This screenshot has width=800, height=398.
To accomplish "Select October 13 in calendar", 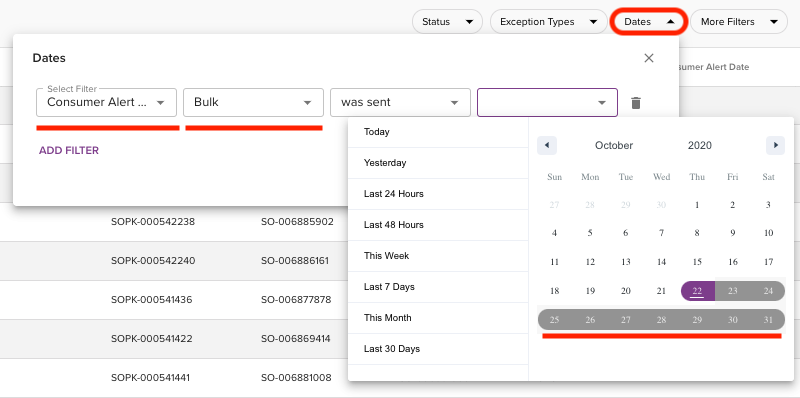I will coord(626,262).
